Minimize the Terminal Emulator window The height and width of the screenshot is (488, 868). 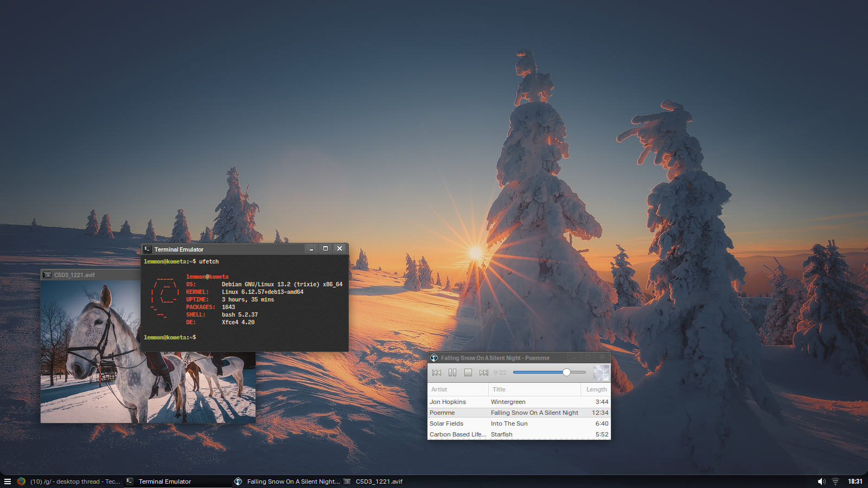311,249
